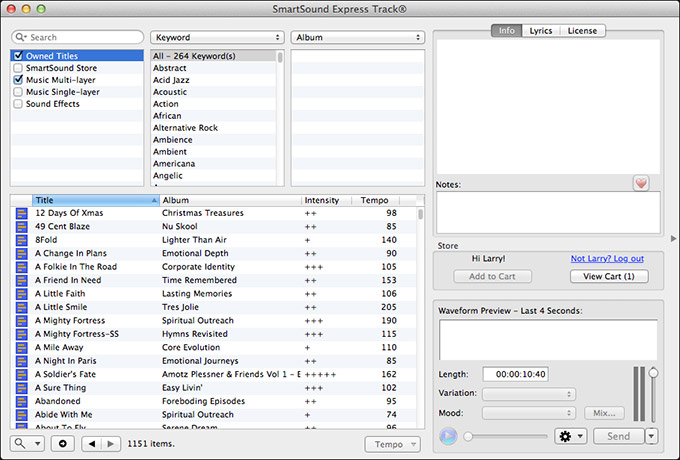Click the heart favorite icon near Notes
This screenshot has width=680, height=460.
[x=641, y=183]
